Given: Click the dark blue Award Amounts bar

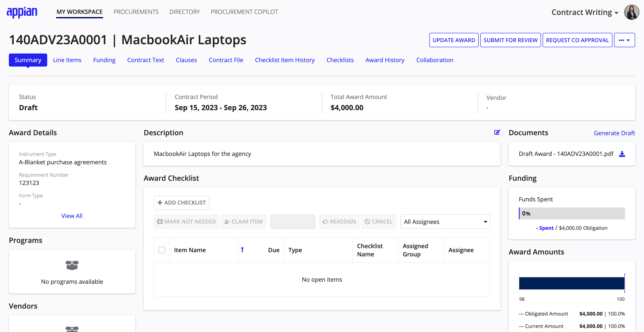Looking at the screenshot, I should coord(572,283).
